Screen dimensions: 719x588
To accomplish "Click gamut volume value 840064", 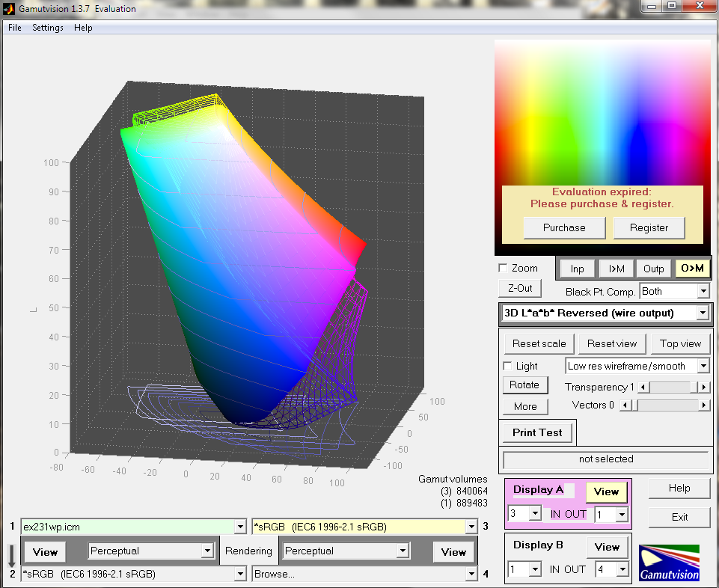I will click(x=472, y=491).
